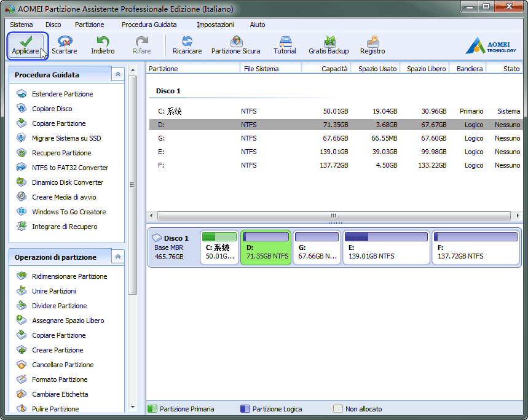528x420 pixels.
Task: Click the Assegnare Spazio Libero icon
Action: point(22,321)
